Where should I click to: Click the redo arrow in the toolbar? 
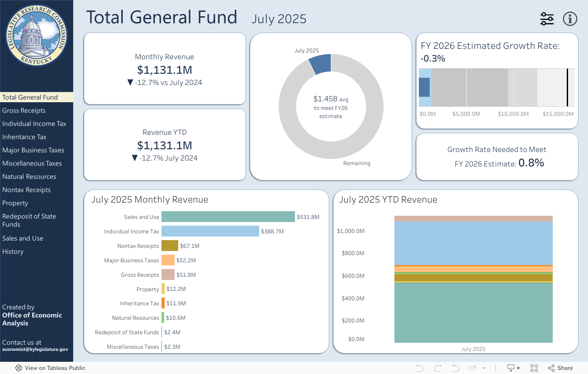[x=437, y=368]
